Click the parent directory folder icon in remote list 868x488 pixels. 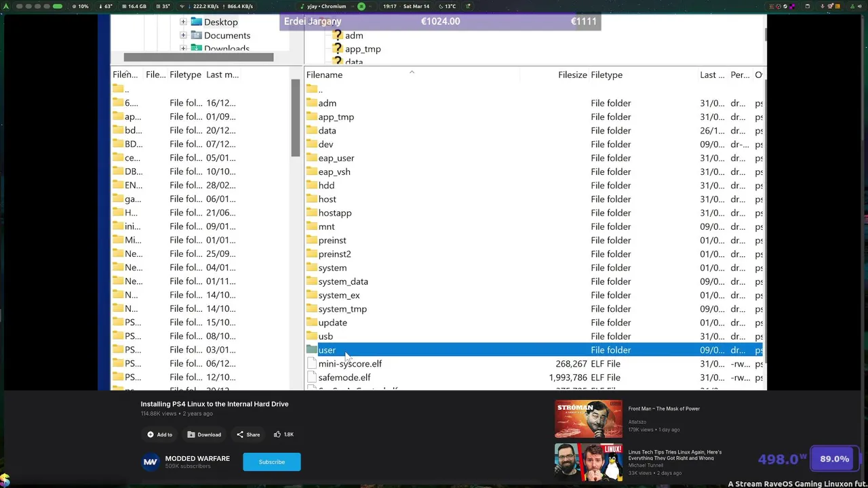pyautogui.click(x=312, y=89)
